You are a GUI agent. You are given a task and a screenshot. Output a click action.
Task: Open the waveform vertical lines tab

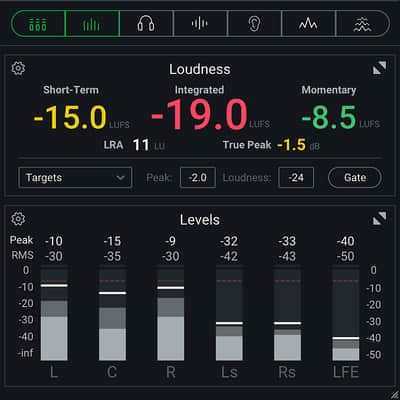[x=200, y=23]
